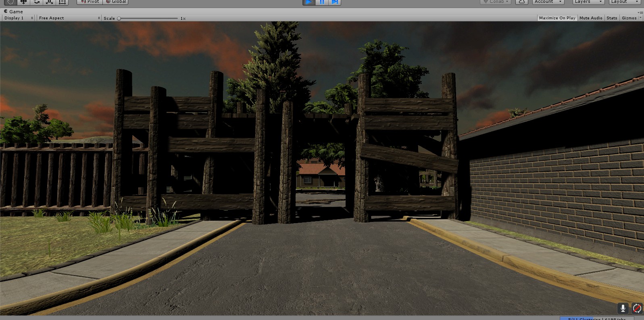Open the Cloud services panel
This screenshot has height=320, width=644.
click(521, 2)
